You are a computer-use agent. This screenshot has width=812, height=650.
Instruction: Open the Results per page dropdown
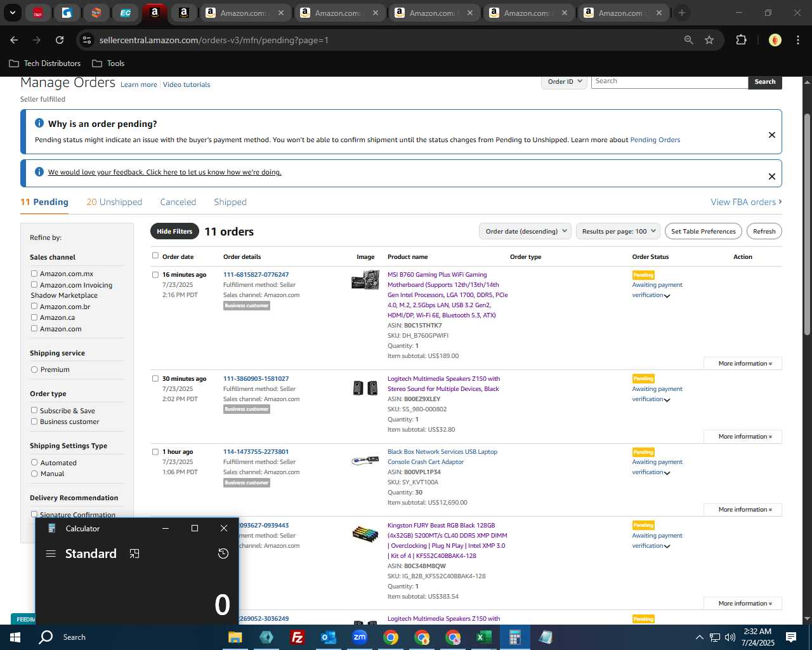coord(618,231)
